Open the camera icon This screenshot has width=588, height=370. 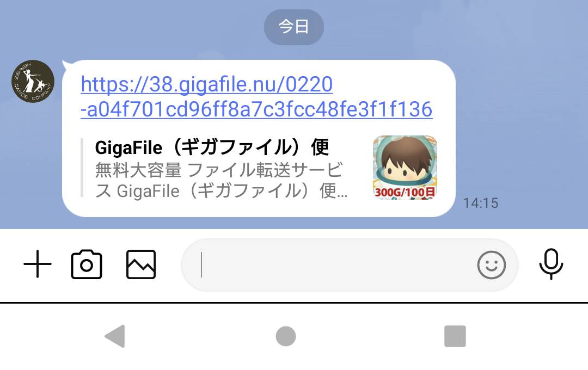point(87,264)
